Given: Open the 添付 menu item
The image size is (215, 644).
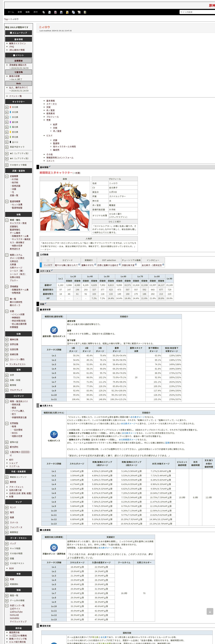Looking at the screenshot, I should pyautogui.click(x=35, y=12).
